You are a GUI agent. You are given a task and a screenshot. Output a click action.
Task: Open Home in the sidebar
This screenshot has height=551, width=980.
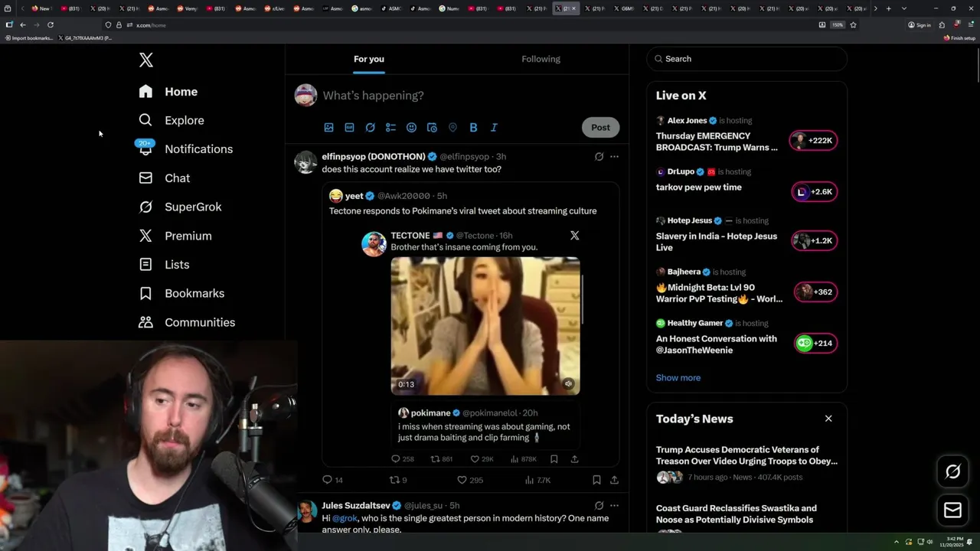point(168,92)
